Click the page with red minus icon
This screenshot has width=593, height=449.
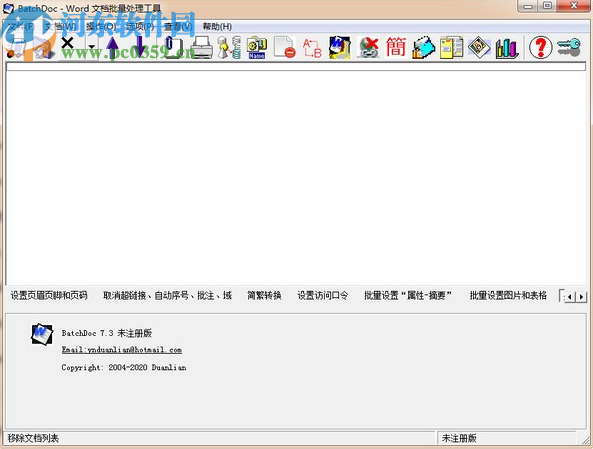pos(284,47)
